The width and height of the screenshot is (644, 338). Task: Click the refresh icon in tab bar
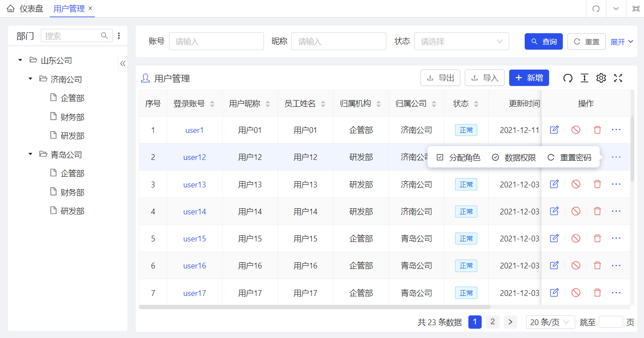pyautogui.click(x=596, y=9)
